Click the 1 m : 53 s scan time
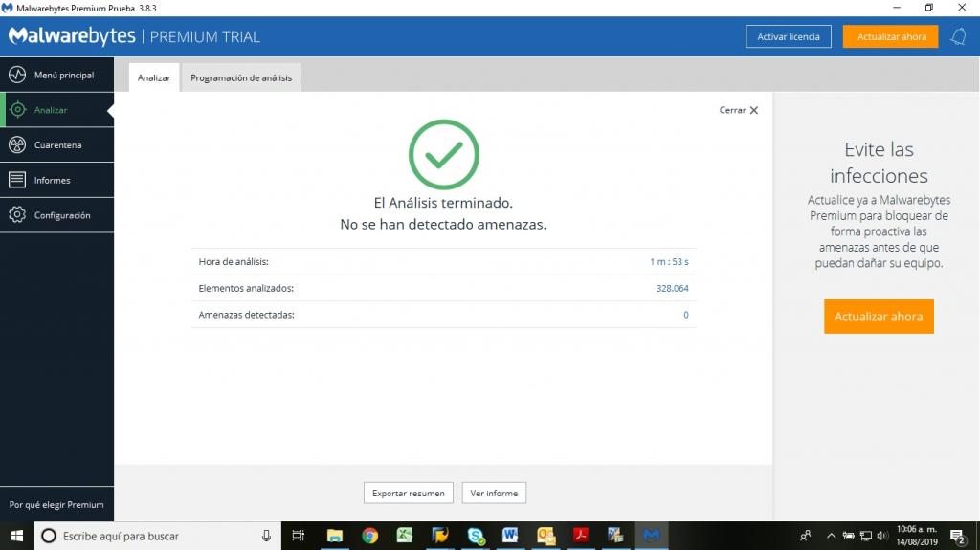Image resolution: width=980 pixels, height=550 pixels. [669, 262]
